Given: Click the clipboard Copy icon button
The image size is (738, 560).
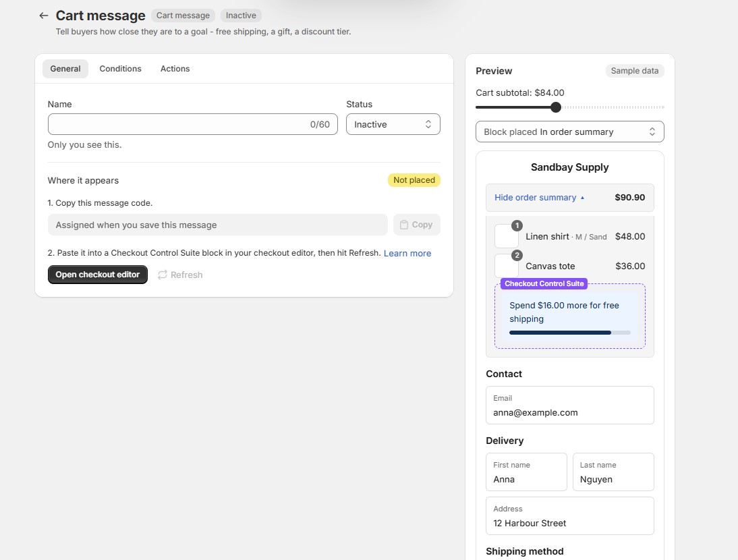Looking at the screenshot, I should 416,225.
